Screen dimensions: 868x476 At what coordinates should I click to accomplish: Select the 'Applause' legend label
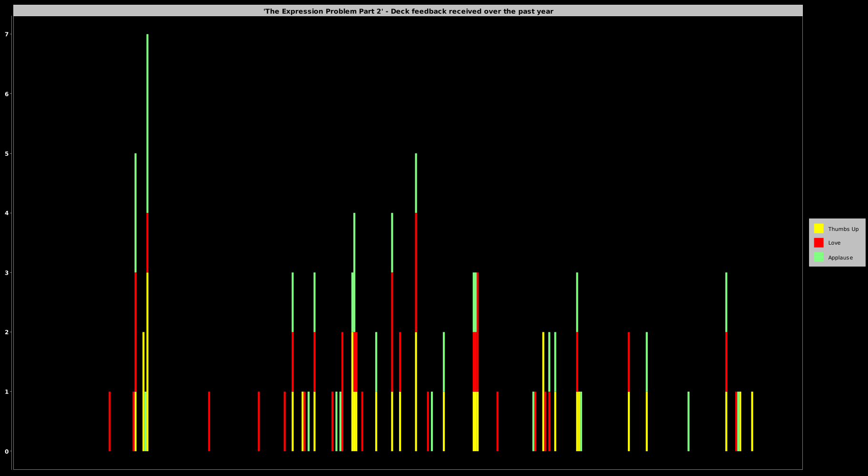840,258
